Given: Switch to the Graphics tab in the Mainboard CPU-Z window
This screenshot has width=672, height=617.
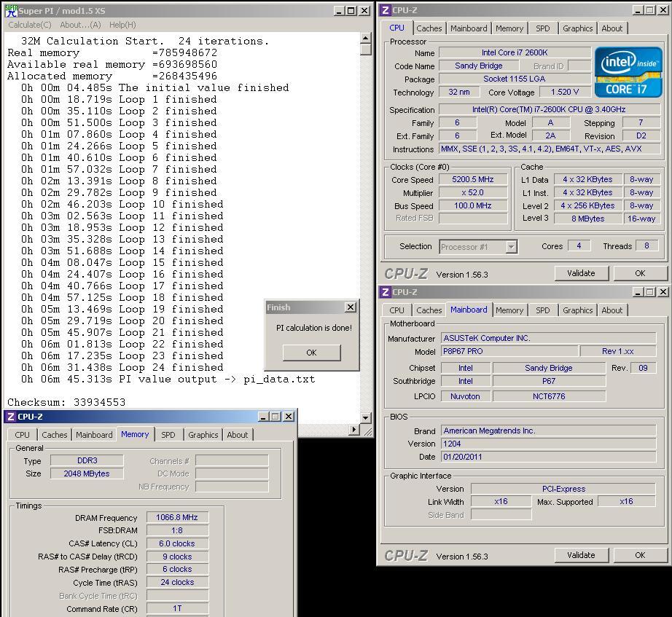Looking at the screenshot, I should (578, 310).
